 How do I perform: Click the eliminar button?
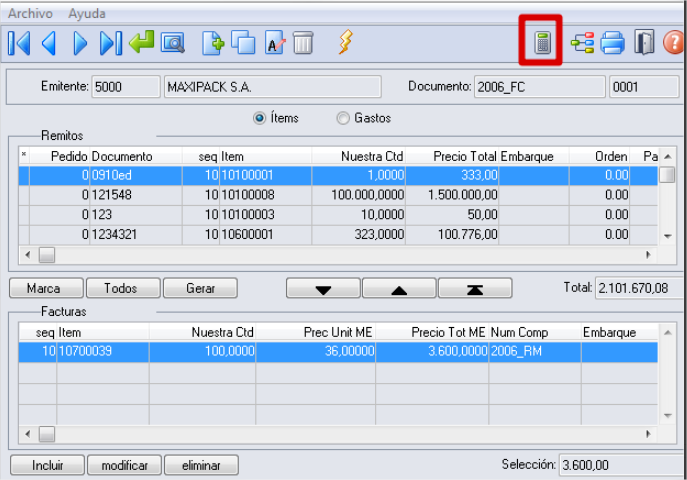pos(202,465)
